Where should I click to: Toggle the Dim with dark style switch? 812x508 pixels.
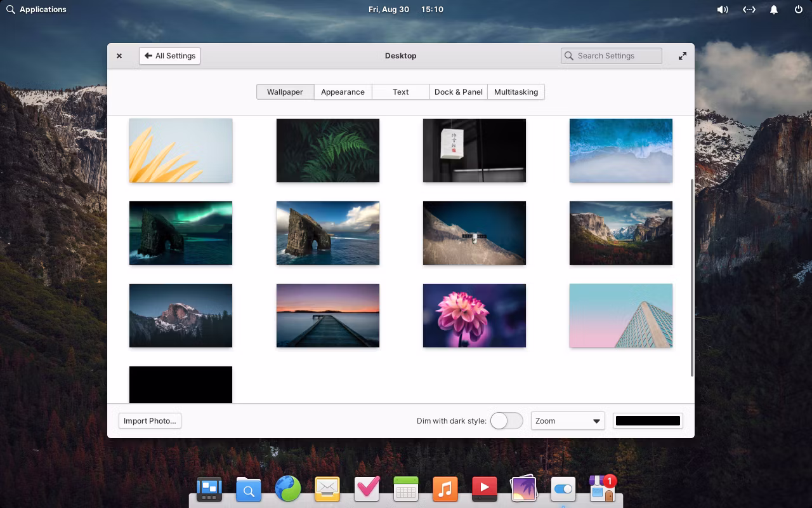506,421
